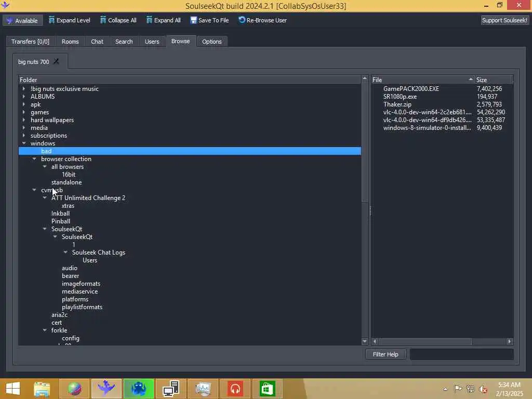
Task: Click the Re-Browse User refresh icon
Action: [242, 20]
